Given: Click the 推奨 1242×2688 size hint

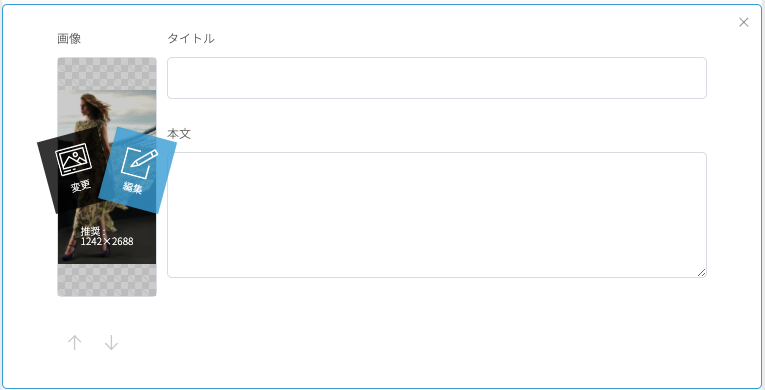Looking at the screenshot, I should [107, 236].
